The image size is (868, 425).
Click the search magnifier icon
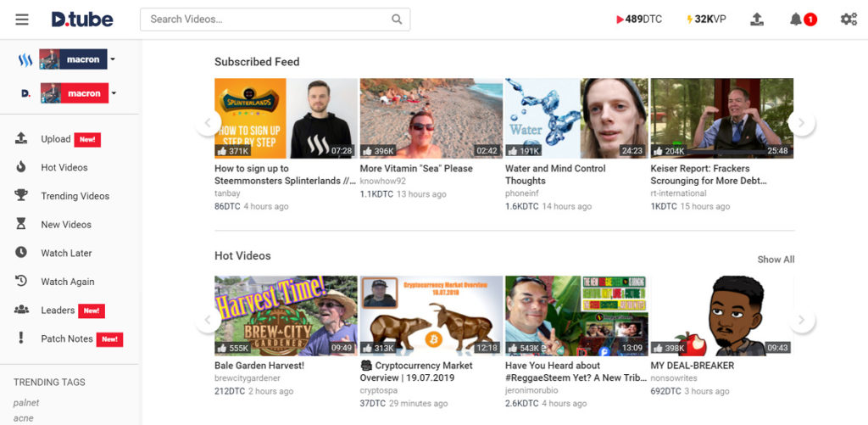pos(397,20)
